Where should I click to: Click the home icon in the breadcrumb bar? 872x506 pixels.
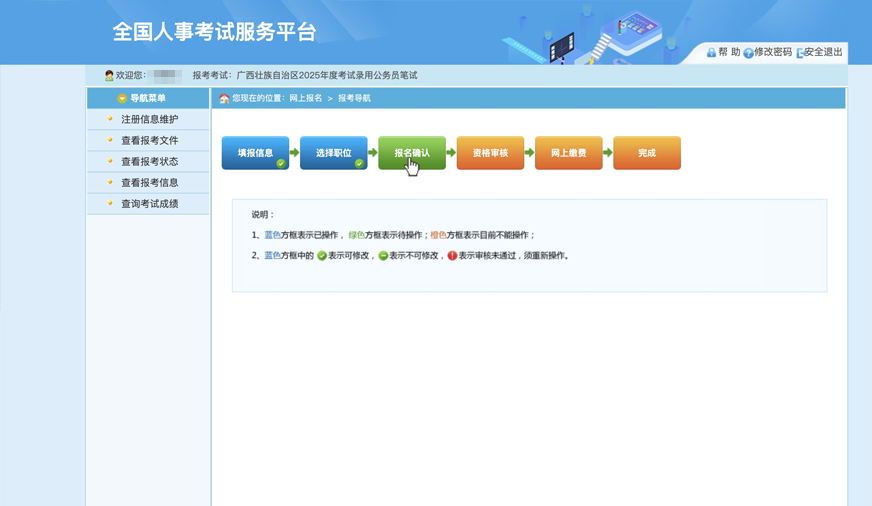[x=224, y=99]
